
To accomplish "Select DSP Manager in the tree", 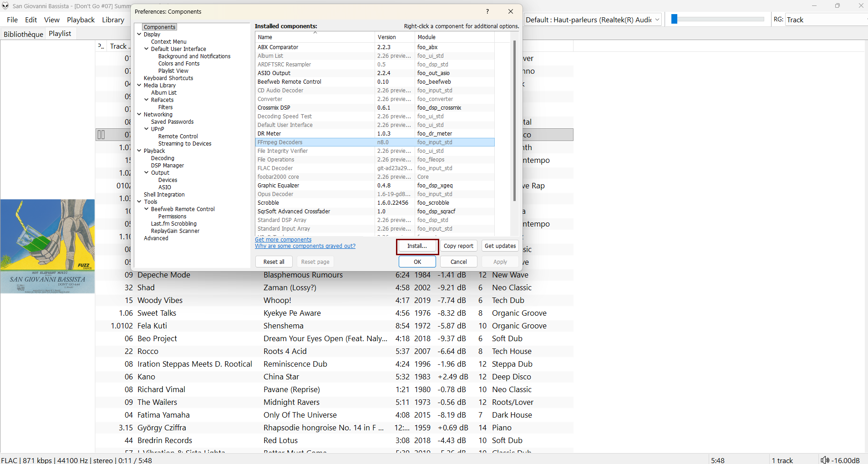I will click(x=168, y=165).
